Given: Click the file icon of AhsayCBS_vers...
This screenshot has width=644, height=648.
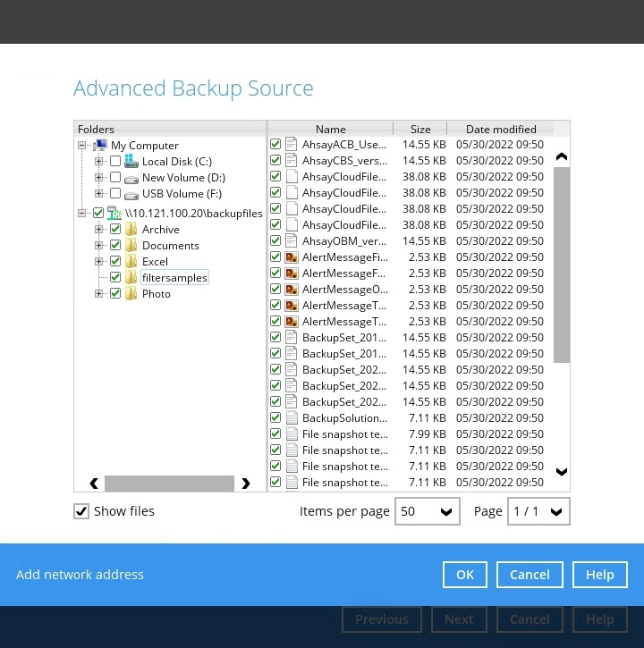Looking at the screenshot, I should click(292, 160).
